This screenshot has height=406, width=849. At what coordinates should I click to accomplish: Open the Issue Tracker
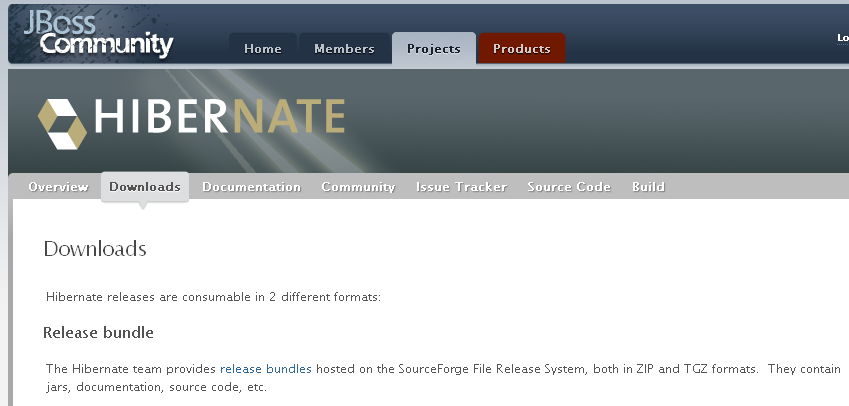pyautogui.click(x=461, y=187)
